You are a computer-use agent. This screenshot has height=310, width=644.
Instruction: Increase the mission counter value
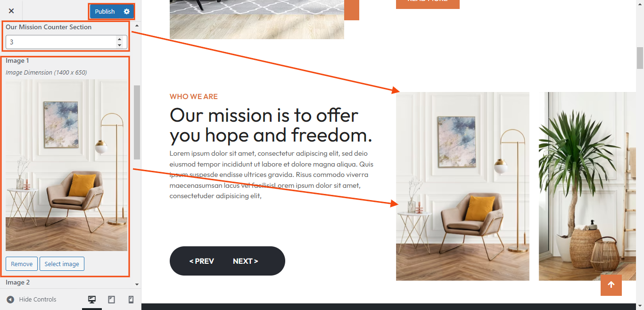(120, 39)
